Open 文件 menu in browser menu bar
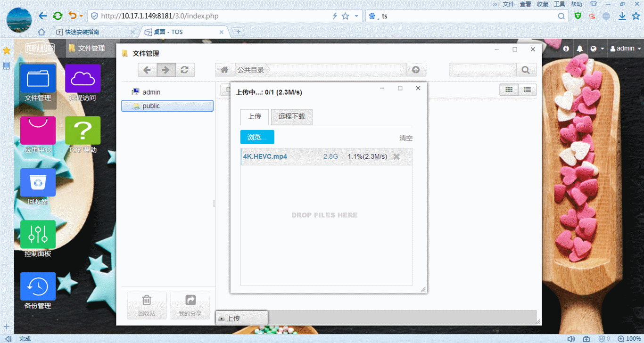This screenshot has width=644, height=343. (x=509, y=4)
